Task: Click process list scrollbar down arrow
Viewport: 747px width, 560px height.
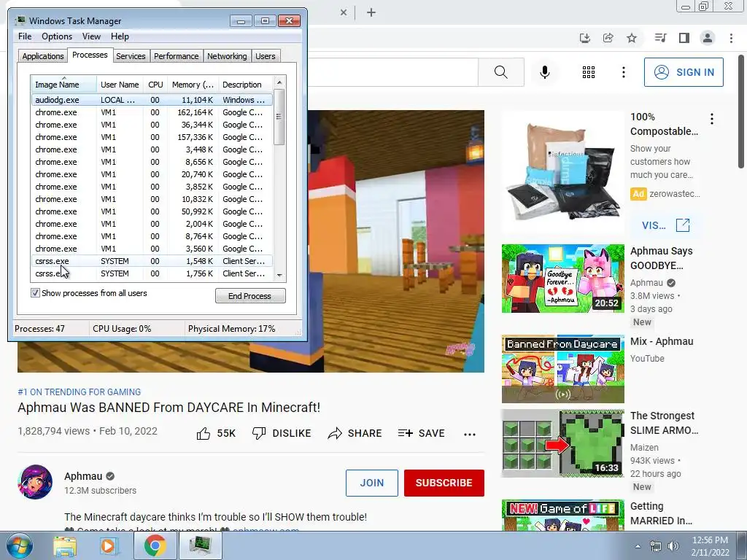Action: [279, 275]
